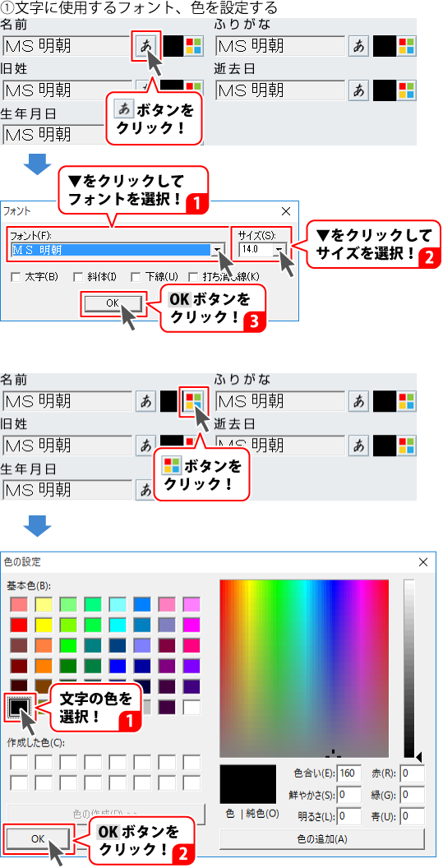Click the あ font button for ふりがな in second panel

pyautogui.click(x=359, y=400)
